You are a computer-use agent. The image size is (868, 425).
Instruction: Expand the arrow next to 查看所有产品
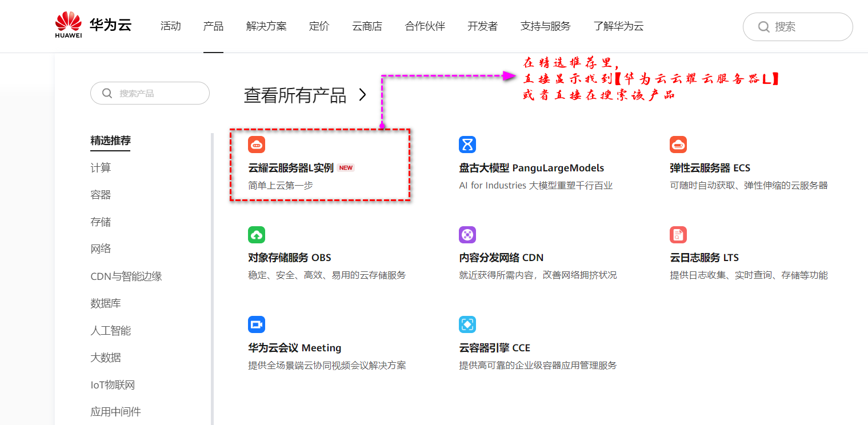click(x=362, y=95)
